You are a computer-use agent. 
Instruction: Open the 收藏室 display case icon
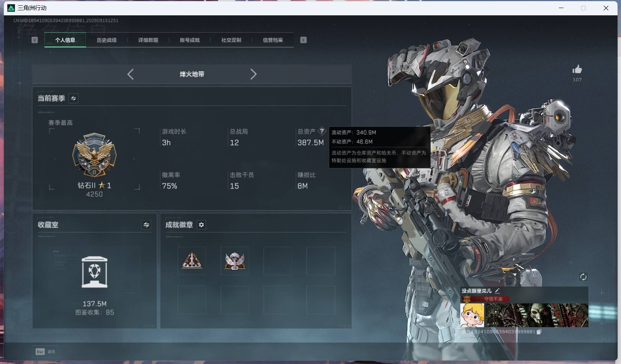click(94, 272)
